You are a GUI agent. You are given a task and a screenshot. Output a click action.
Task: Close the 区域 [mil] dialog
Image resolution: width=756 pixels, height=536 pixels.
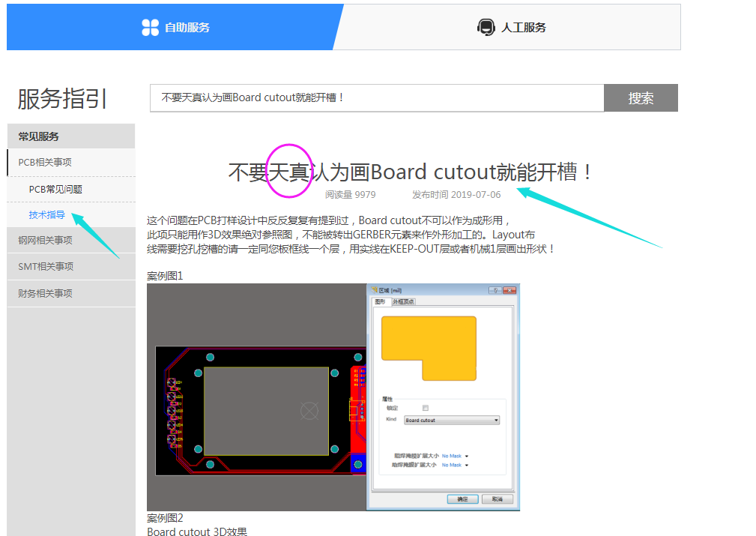[x=510, y=290]
